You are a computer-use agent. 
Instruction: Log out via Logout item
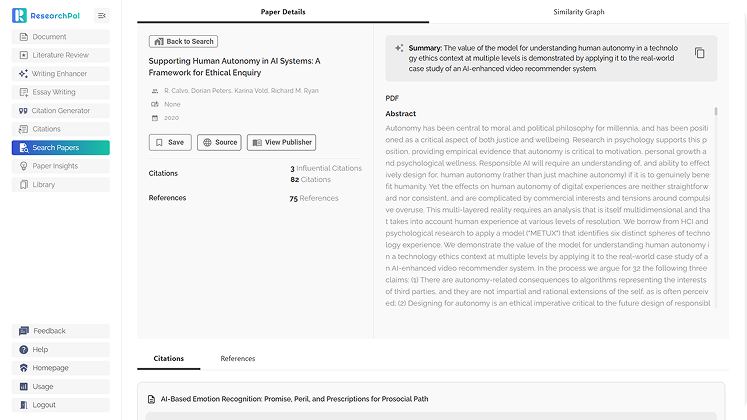pos(61,405)
